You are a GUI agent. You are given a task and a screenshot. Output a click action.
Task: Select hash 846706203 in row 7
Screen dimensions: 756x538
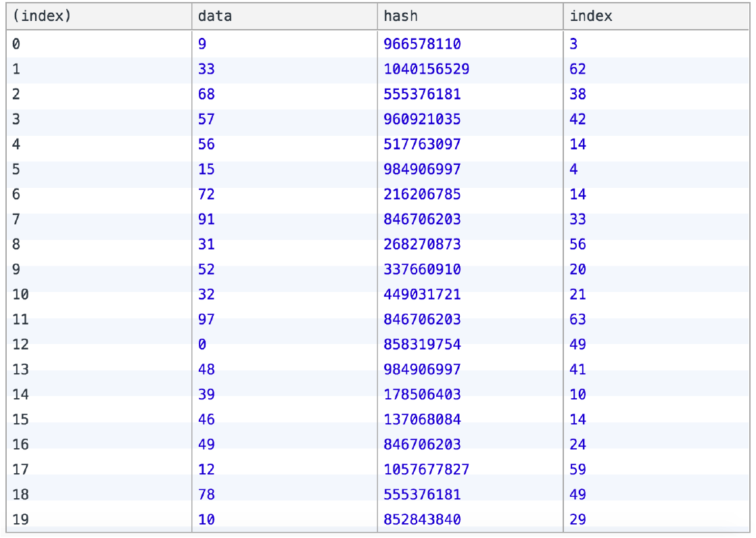(x=423, y=220)
